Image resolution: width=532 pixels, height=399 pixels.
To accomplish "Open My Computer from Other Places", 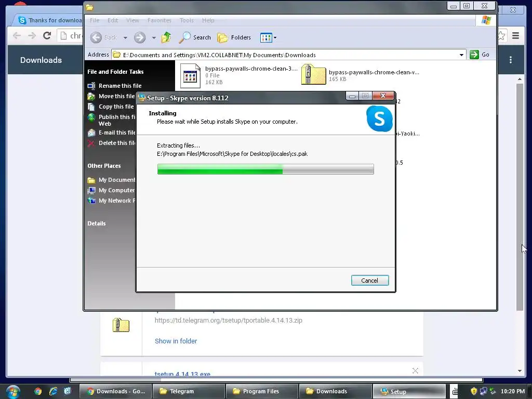I will 116,190.
